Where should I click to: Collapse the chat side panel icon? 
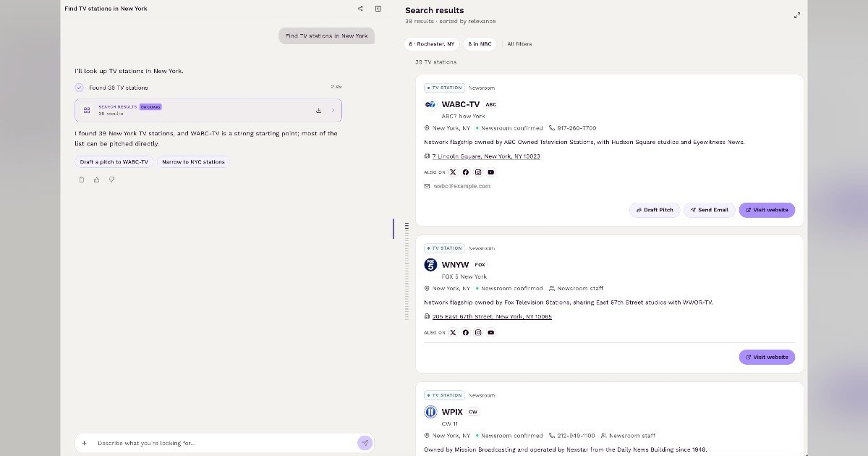pos(378,9)
